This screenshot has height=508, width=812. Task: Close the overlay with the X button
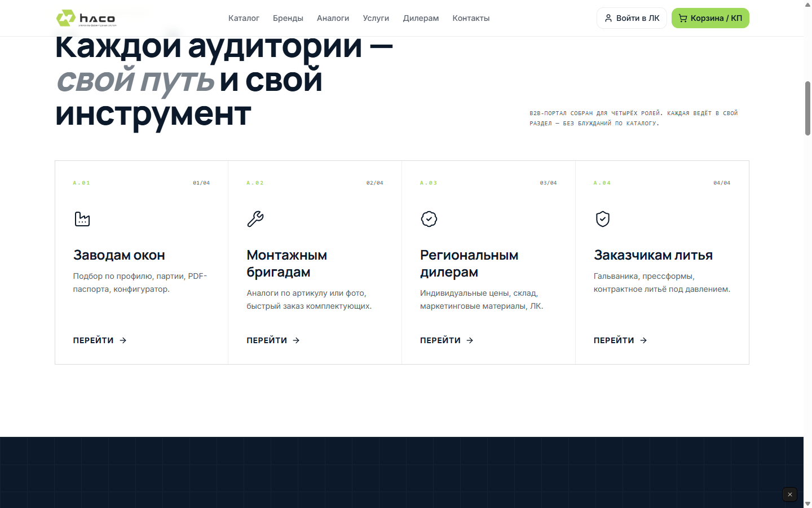pyautogui.click(x=790, y=494)
